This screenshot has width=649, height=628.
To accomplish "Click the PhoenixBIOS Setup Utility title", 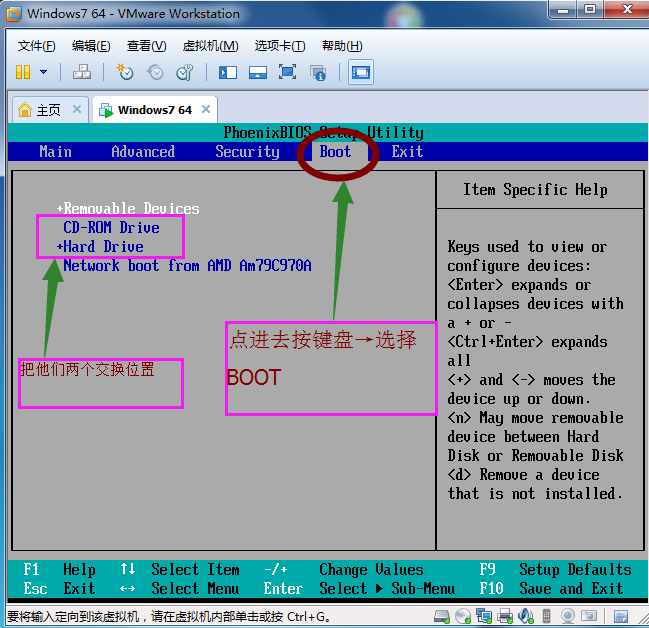I will 324,132.
